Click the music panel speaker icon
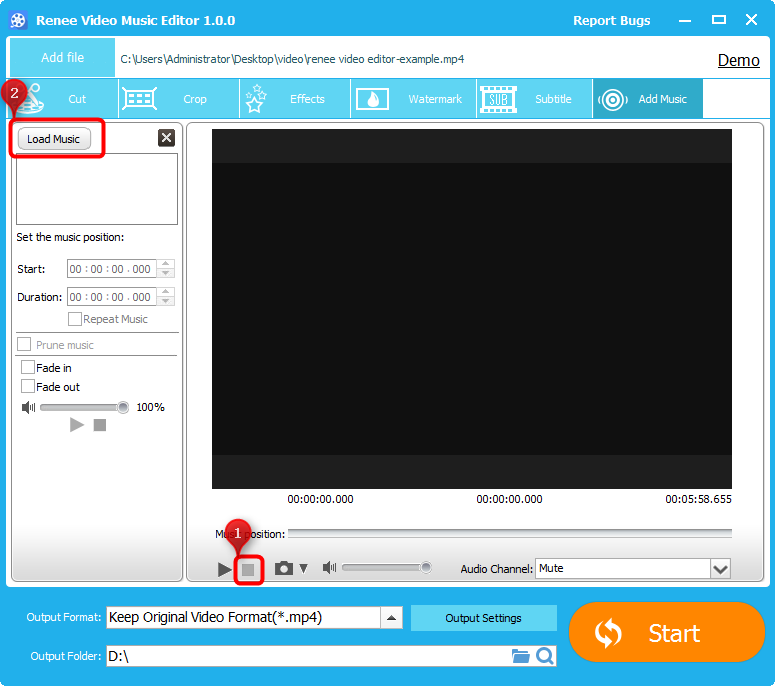Image resolution: width=775 pixels, height=686 pixels. (28, 407)
